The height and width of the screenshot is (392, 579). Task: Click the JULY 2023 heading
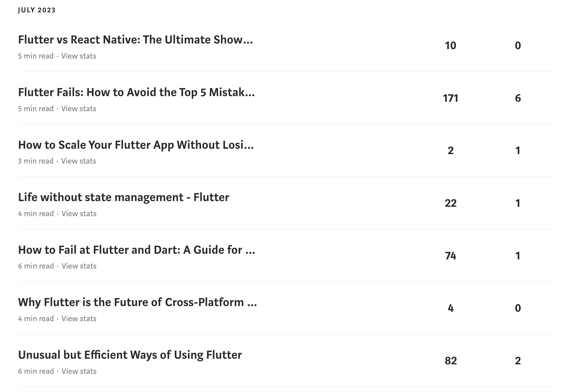click(37, 10)
